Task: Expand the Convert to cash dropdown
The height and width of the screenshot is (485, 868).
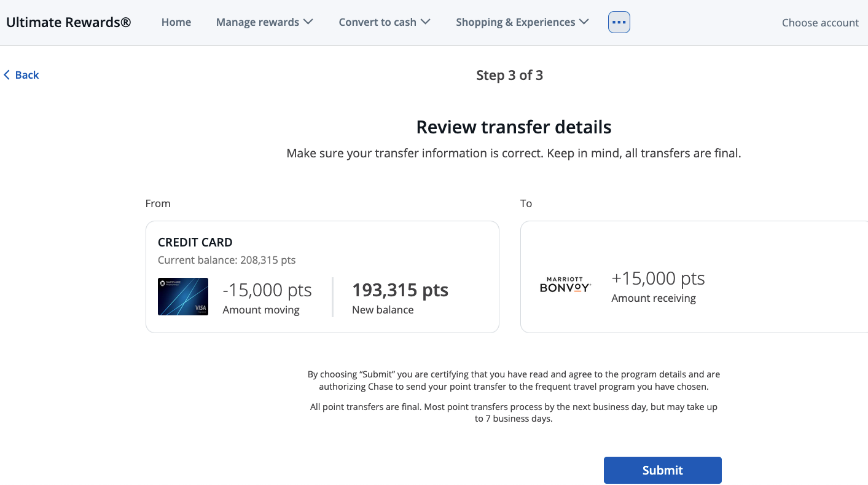Action: 377,22
